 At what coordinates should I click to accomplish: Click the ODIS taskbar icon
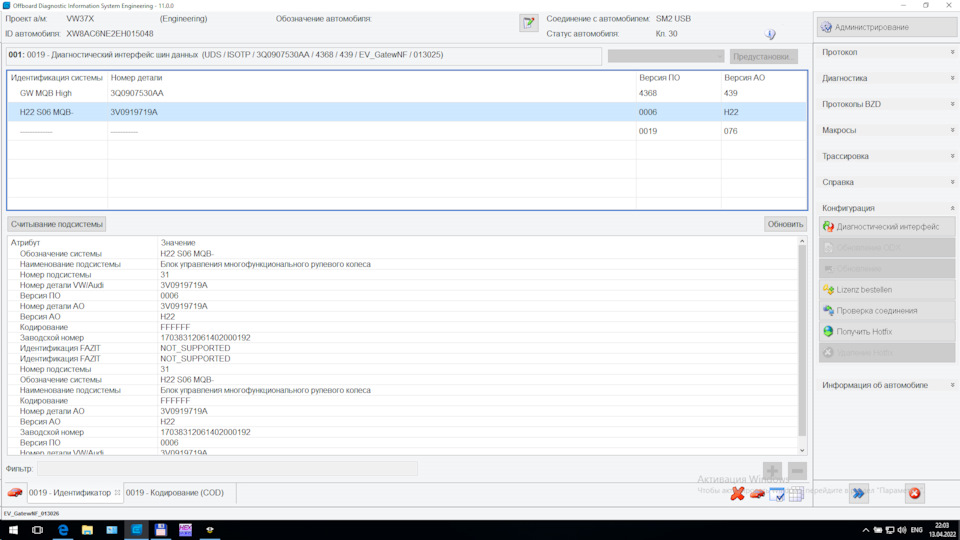[x=136, y=530]
